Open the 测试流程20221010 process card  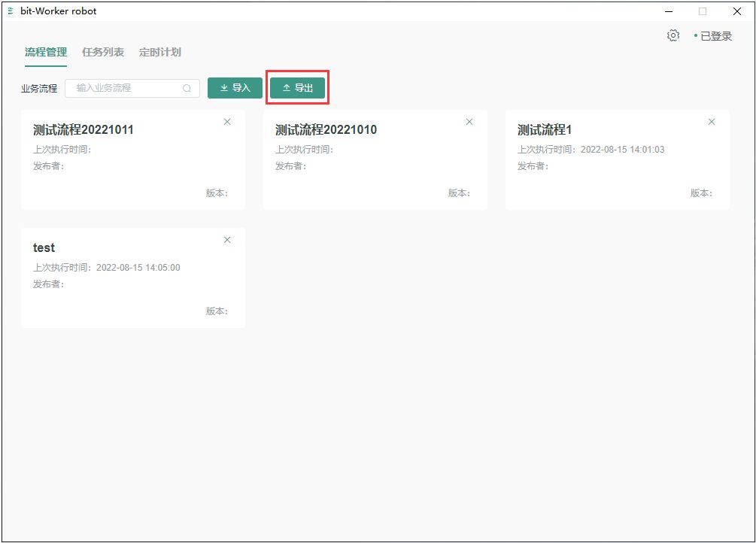coord(326,130)
